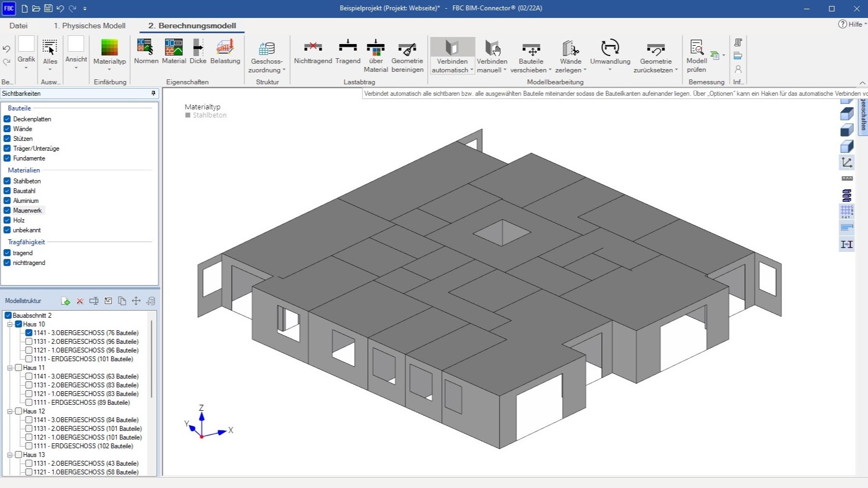Open Quick Access toolbar customize arrow
The width and height of the screenshot is (868, 488).
click(x=85, y=8)
